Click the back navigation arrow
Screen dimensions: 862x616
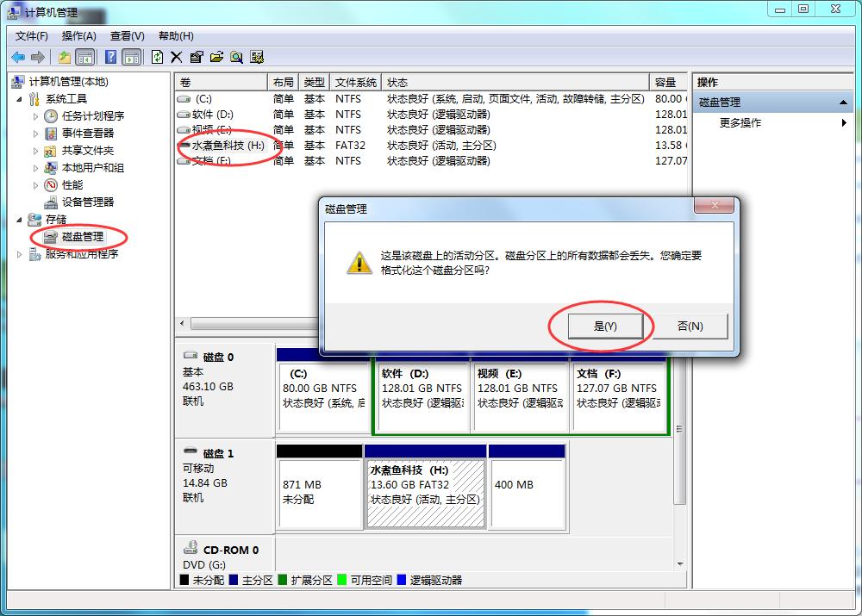point(18,56)
